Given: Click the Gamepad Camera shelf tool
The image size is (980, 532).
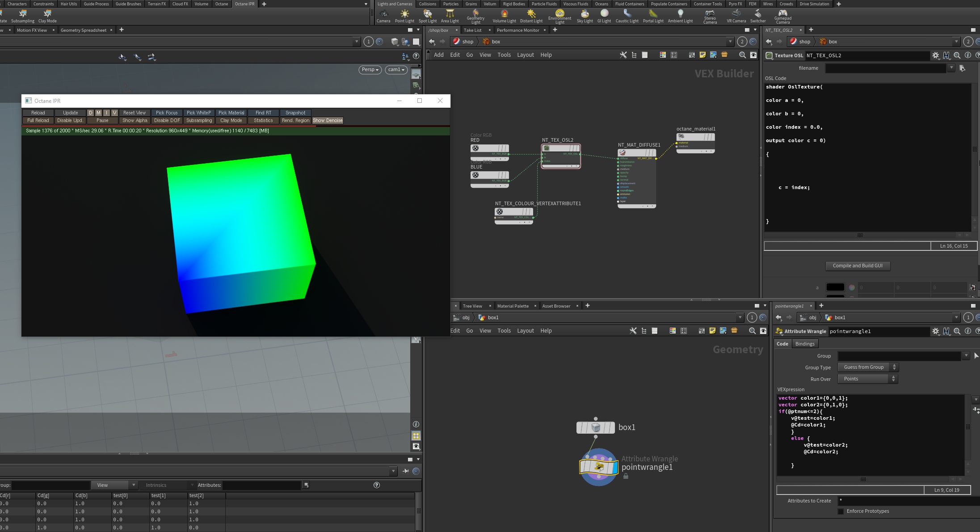Looking at the screenshot, I should (x=782, y=16).
